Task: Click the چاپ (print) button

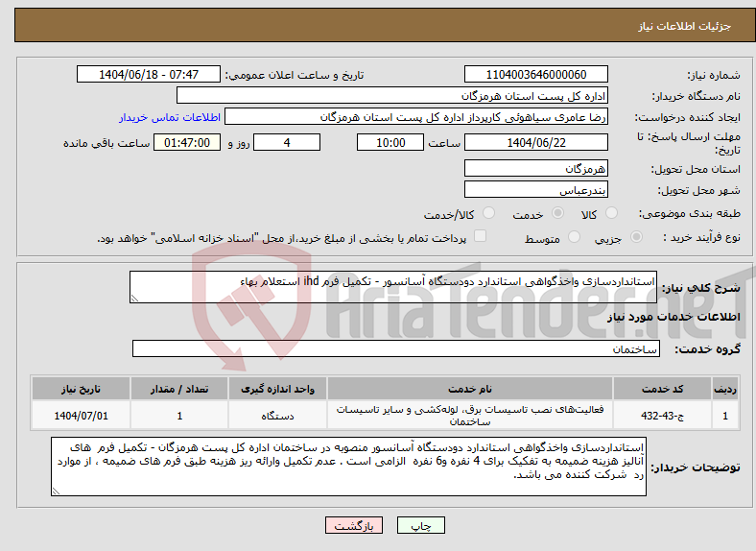Action: [x=421, y=525]
